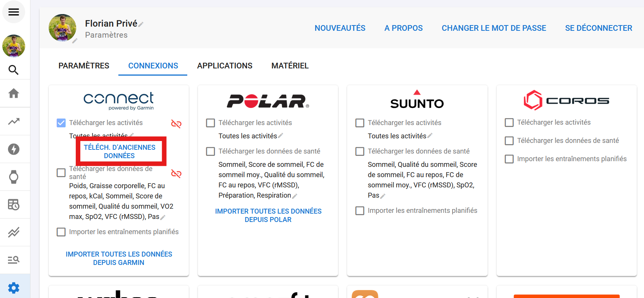Click the calendar clock sidebar icon

[x=14, y=204]
